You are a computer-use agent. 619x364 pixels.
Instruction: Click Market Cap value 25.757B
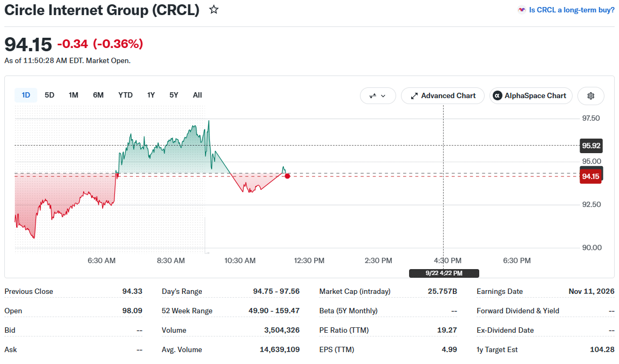coord(443,291)
